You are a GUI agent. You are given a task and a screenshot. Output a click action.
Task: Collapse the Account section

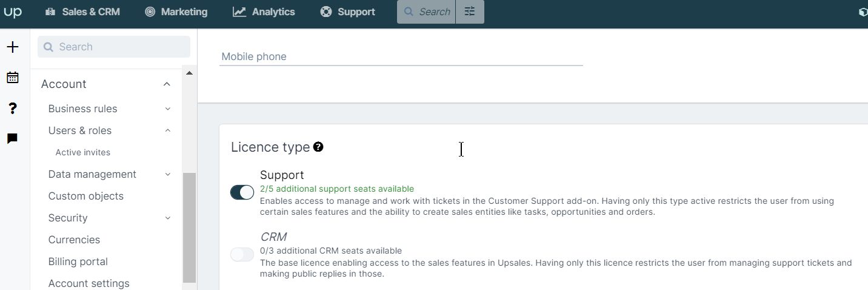click(167, 84)
